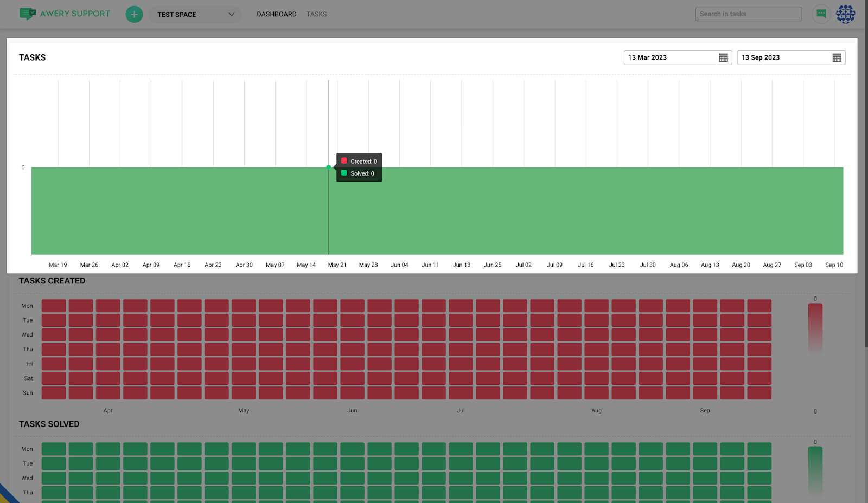Viewport: 868px width, 503px height.
Task: Open the 13 Mar 2023 date picker
Action: point(671,58)
